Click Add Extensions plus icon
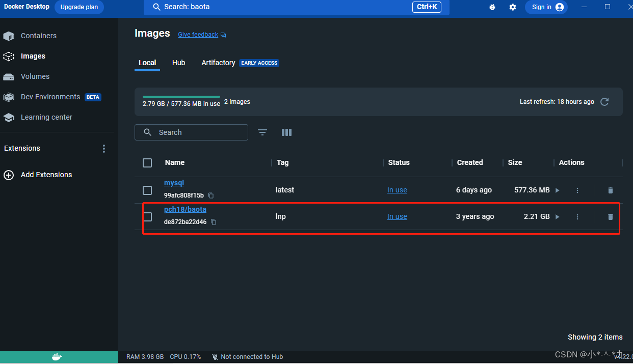 9,175
